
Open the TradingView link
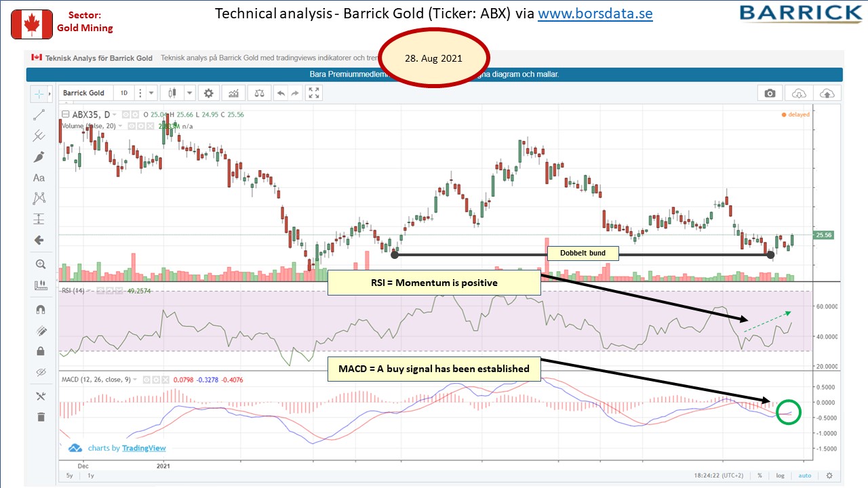click(x=144, y=448)
